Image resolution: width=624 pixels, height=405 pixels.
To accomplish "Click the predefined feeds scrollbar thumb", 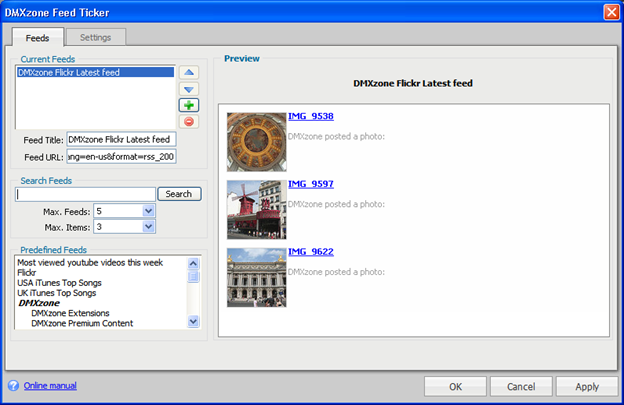I will tap(193, 276).
